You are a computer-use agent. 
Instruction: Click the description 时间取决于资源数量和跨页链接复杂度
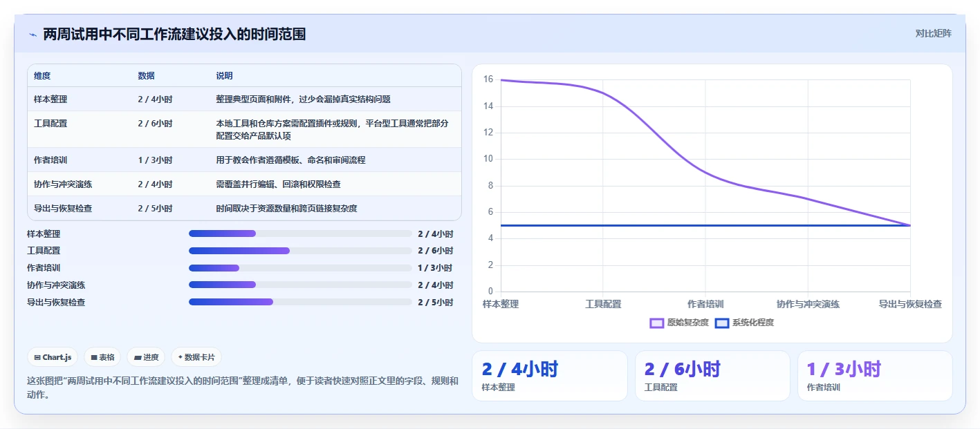point(286,209)
